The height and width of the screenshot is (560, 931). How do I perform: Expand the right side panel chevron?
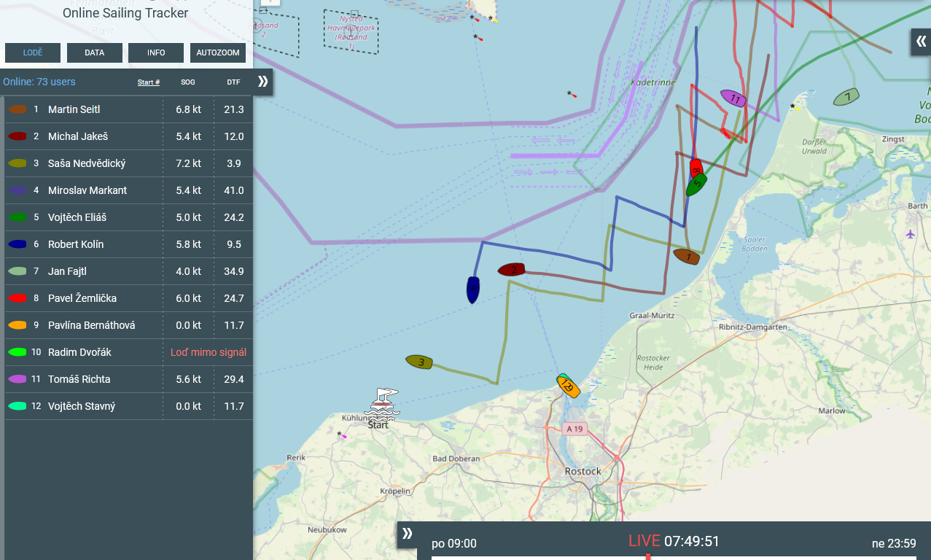pos(921,42)
